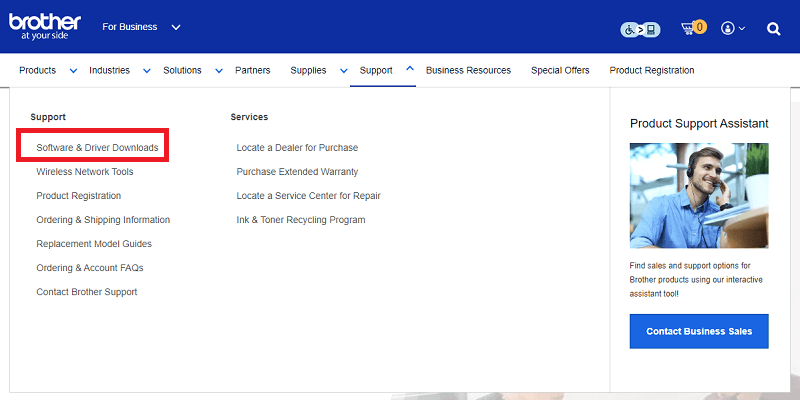The width and height of the screenshot is (800, 400).
Task: Click Software & Driver Downloads link
Action: click(x=97, y=148)
